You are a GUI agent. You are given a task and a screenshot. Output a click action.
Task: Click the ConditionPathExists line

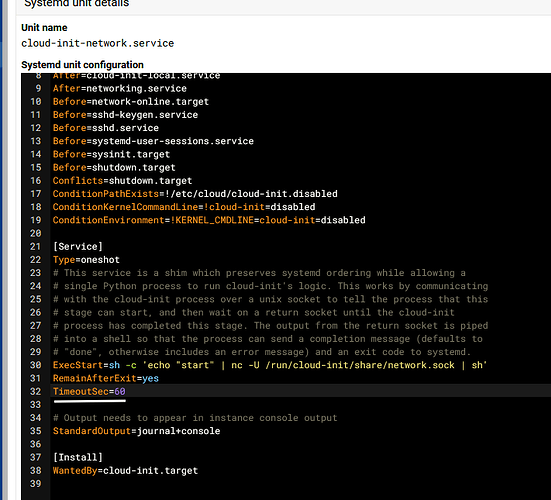coord(195,194)
